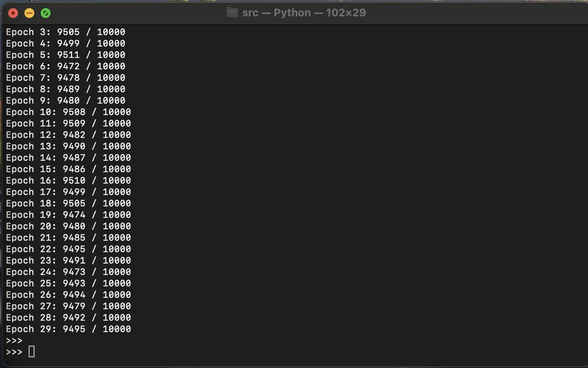
Task: Click the empty '>>>' prompt without cursor
Action: click(x=14, y=341)
